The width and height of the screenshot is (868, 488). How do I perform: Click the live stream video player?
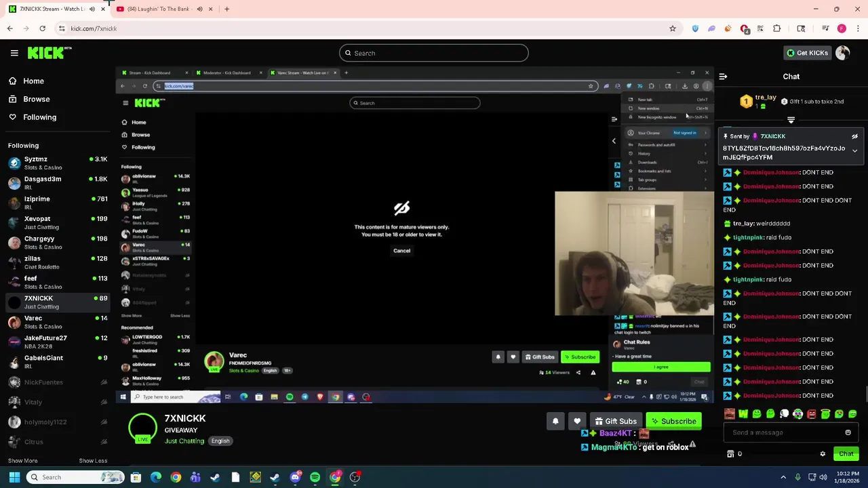point(414,235)
